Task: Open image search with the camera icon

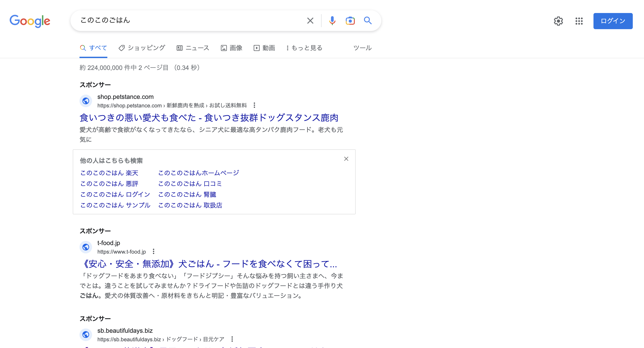Action: coord(350,21)
